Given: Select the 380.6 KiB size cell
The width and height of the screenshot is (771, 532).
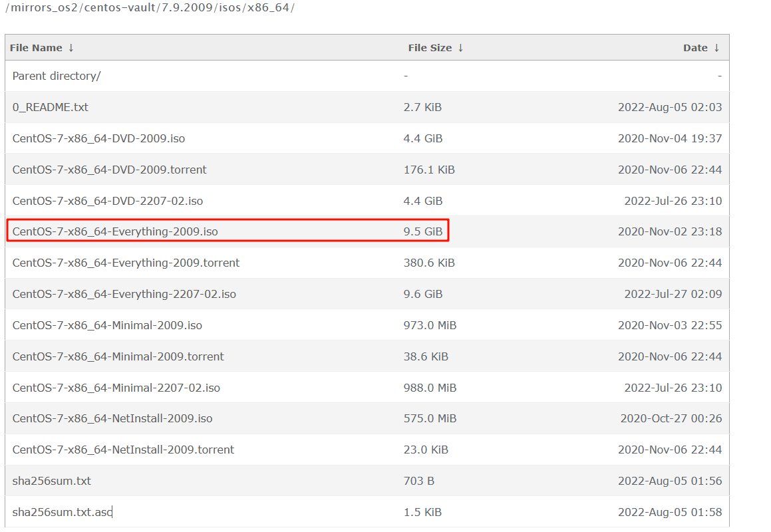Looking at the screenshot, I should click(429, 263).
